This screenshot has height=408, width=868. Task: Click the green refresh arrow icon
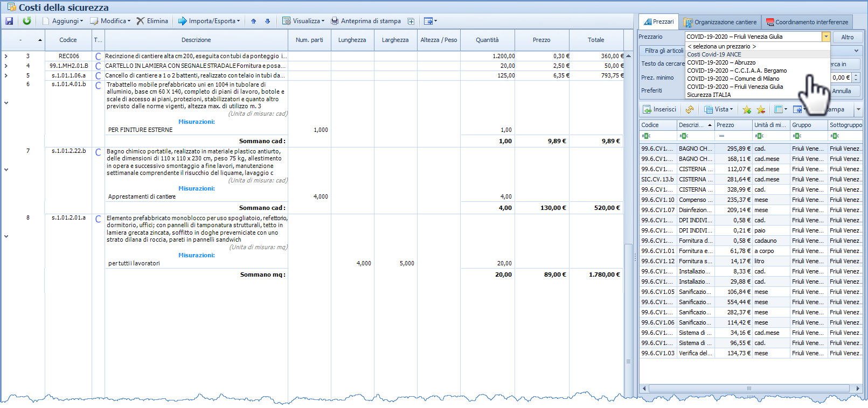pos(26,21)
